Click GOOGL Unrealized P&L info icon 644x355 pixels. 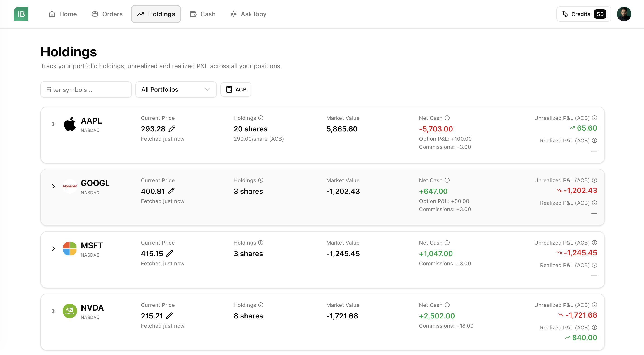(594, 180)
